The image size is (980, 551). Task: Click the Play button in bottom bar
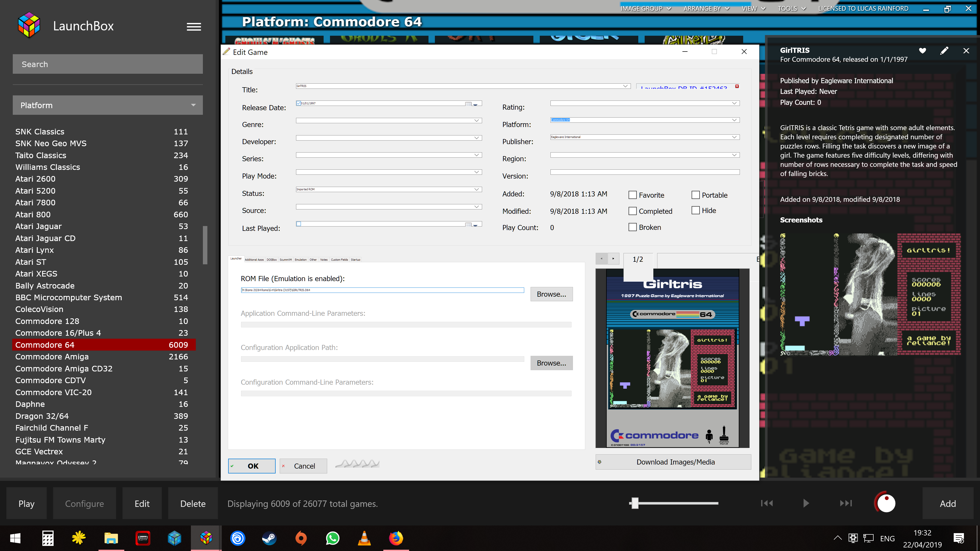[x=26, y=503]
